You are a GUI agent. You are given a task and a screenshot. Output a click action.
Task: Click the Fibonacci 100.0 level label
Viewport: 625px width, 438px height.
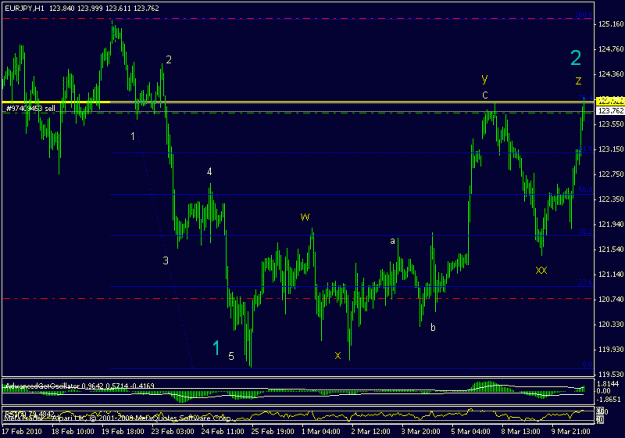[584, 15]
